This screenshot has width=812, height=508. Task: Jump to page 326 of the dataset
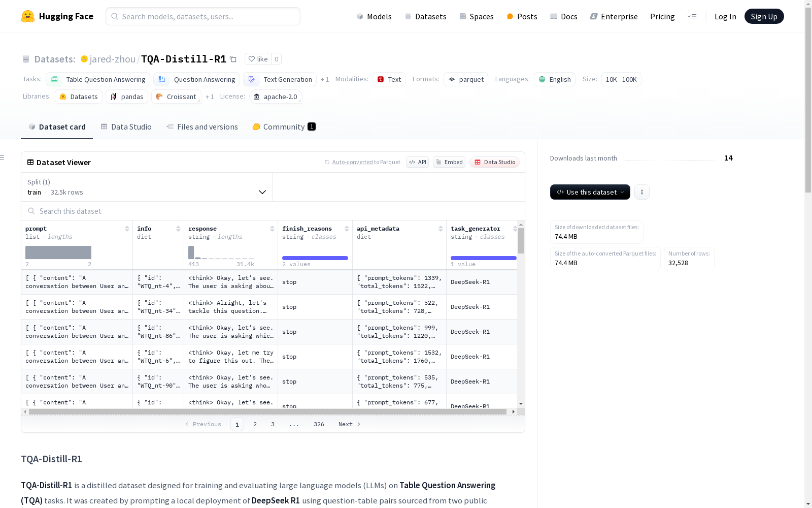pyautogui.click(x=319, y=424)
